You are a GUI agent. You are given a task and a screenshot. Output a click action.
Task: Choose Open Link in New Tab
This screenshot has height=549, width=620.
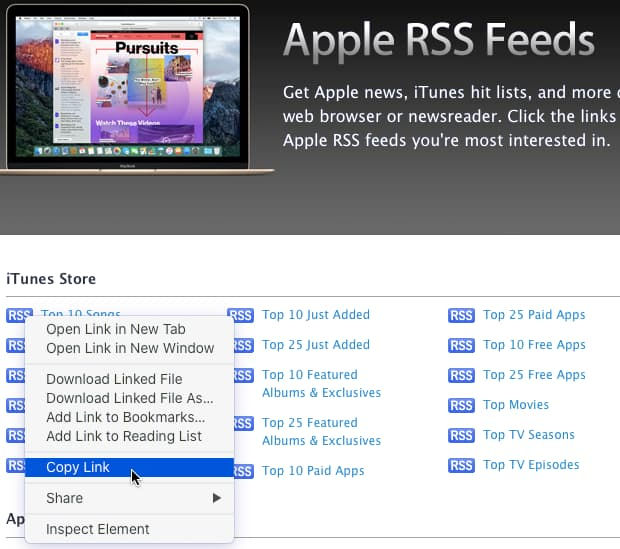129,329
